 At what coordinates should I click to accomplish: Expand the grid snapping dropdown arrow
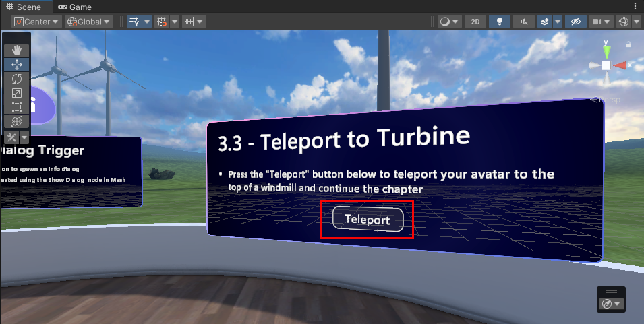(175, 22)
